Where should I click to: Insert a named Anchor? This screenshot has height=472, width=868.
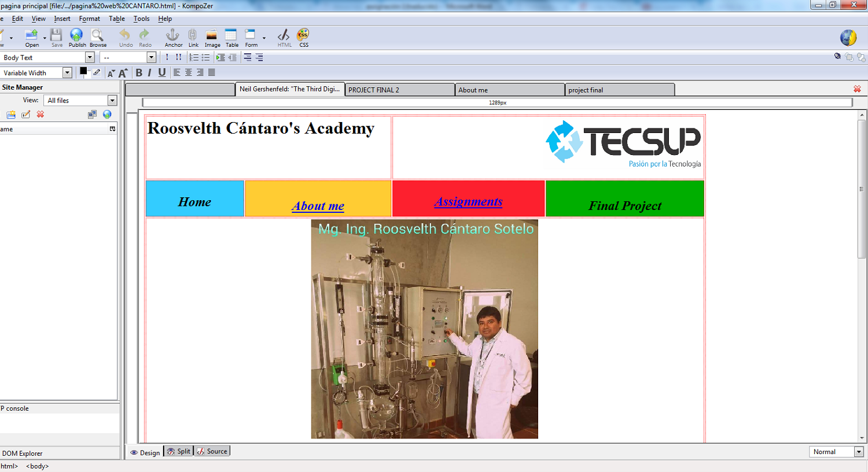click(x=173, y=38)
